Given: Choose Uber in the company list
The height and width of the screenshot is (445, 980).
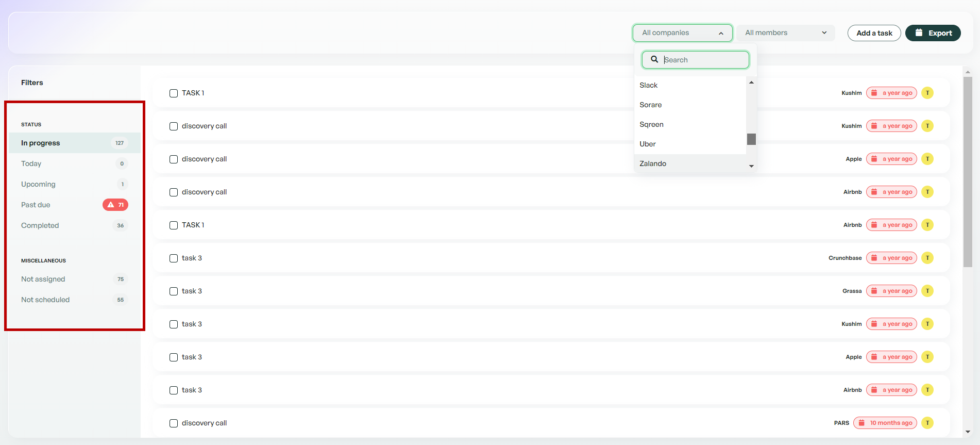Looking at the screenshot, I should coord(690,144).
